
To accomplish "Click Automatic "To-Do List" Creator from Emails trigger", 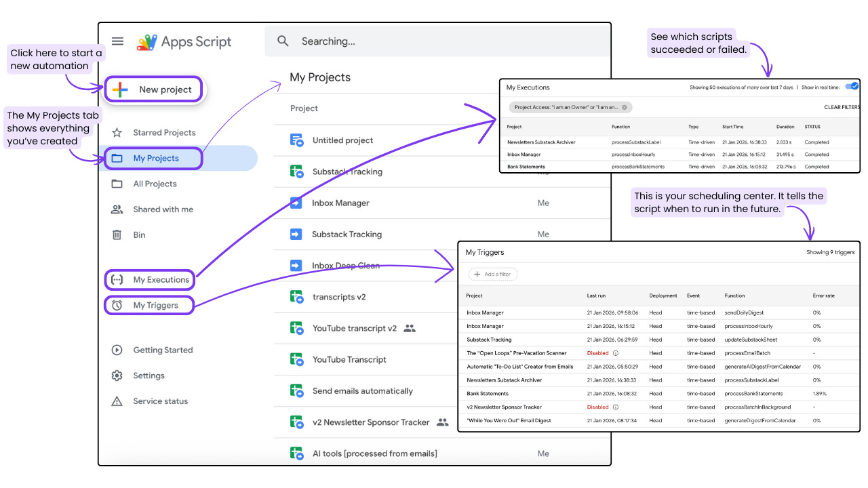I will click(520, 367).
